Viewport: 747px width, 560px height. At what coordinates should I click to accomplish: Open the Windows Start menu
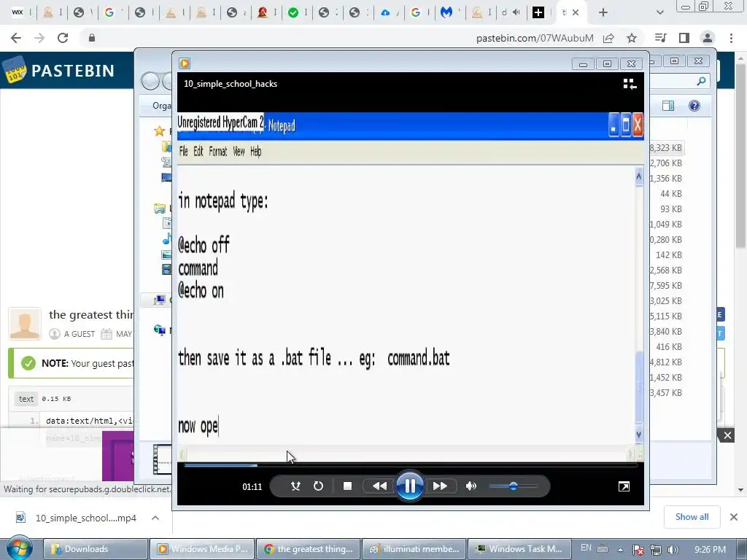20,548
